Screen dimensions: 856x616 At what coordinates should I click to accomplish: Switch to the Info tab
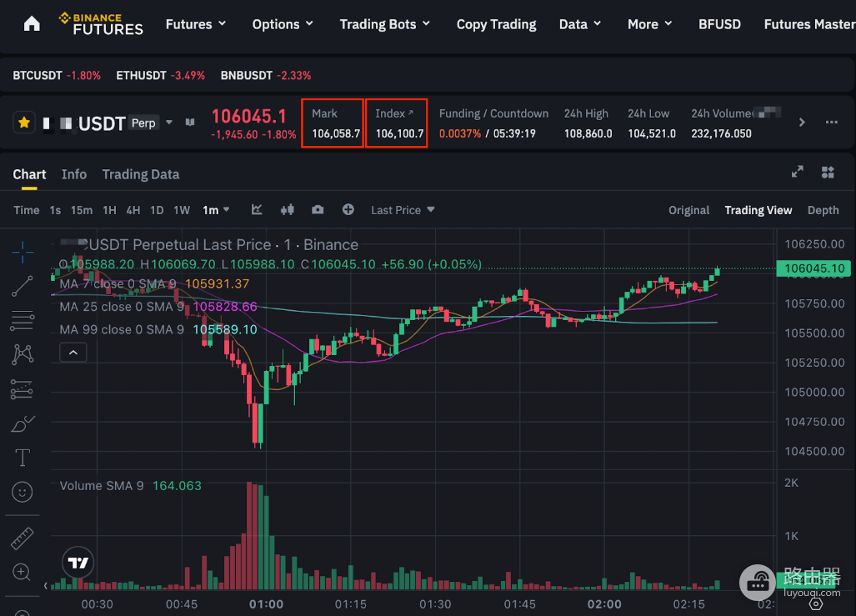(x=73, y=174)
